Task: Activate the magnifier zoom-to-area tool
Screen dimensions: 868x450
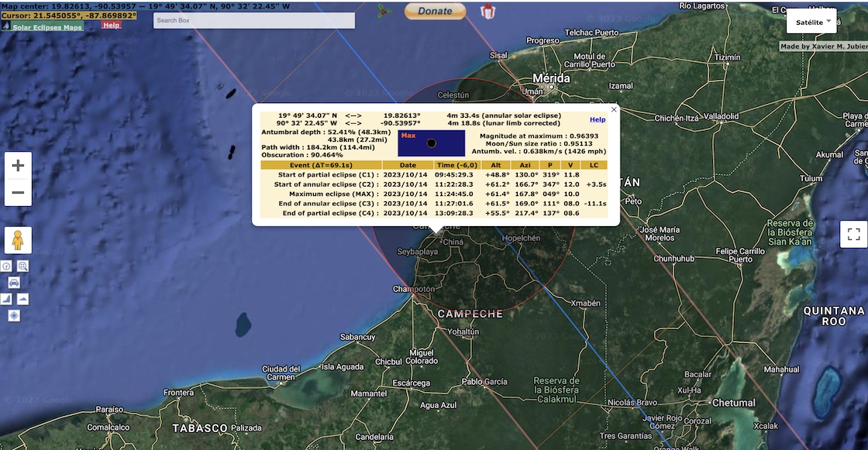Action: [23, 266]
